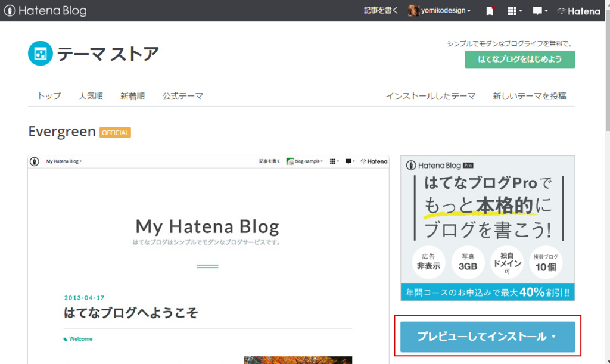Select the 新着順 tab
This screenshot has height=364, width=610.
(132, 96)
